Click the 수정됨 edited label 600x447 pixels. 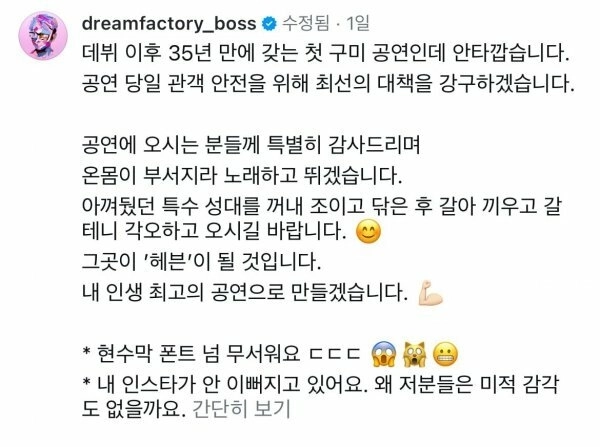(x=306, y=23)
